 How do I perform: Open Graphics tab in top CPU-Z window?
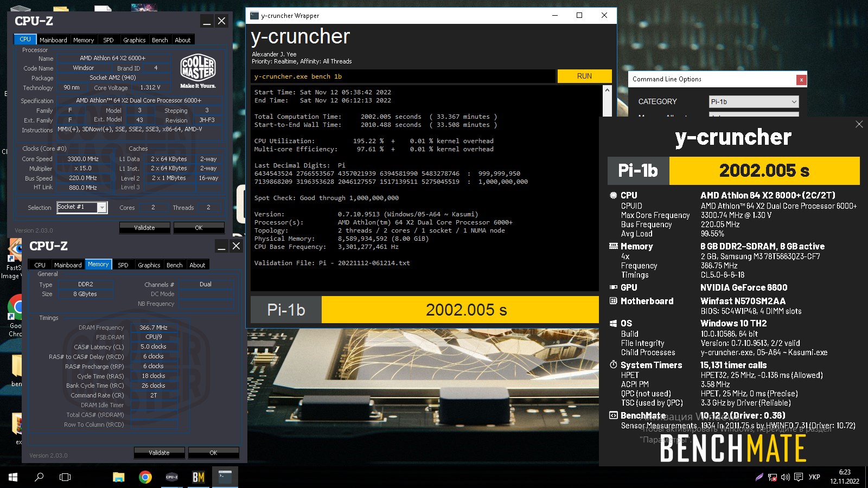tap(134, 40)
